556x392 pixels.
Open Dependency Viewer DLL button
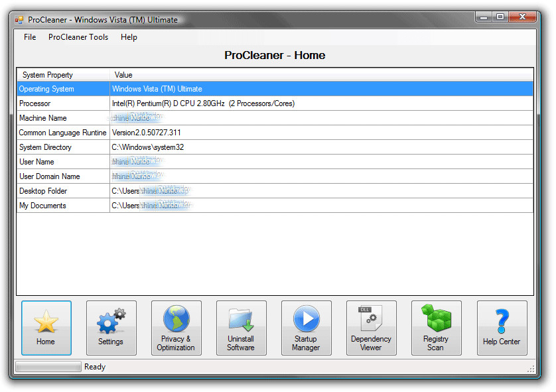coord(372,328)
